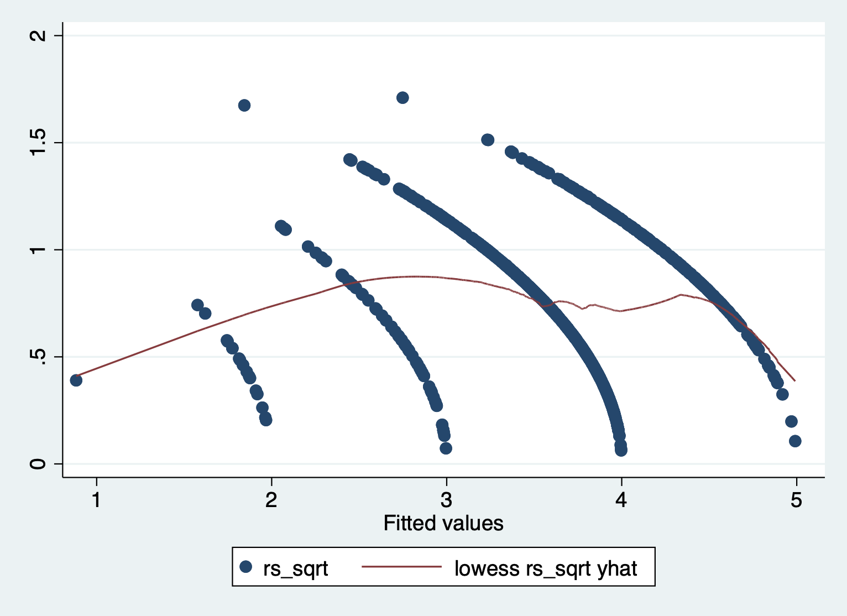Click x-axis tick label "1"
847x616 pixels.
[x=97, y=500]
